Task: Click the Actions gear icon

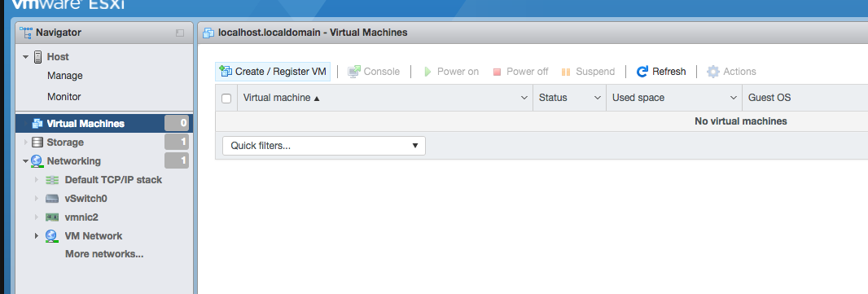Action: (x=713, y=72)
